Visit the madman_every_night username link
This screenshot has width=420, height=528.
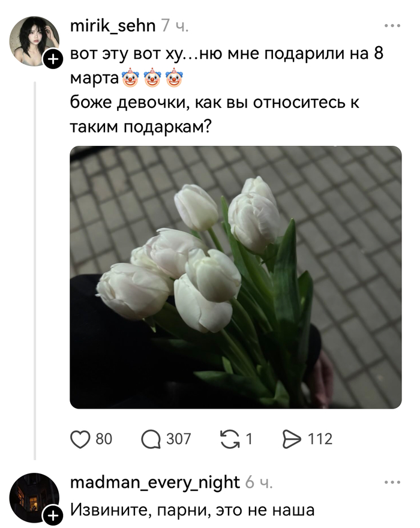(155, 483)
